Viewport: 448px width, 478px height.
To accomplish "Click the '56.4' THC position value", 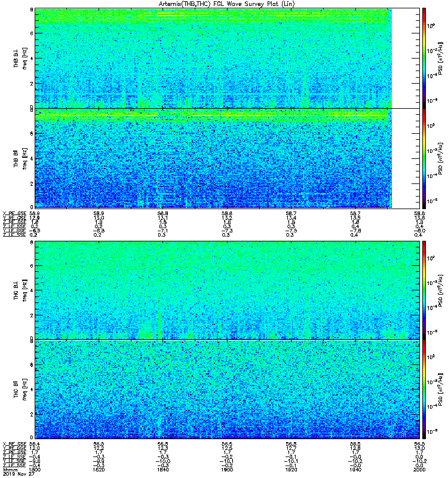I will pos(35,444).
